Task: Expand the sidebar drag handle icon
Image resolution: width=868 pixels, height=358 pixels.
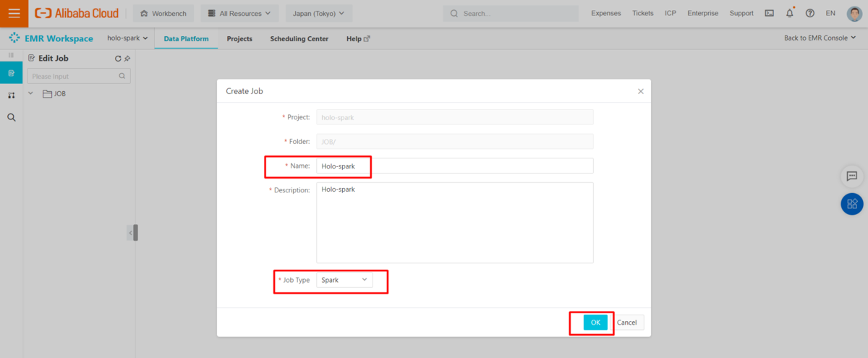Action: pyautogui.click(x=11, y=55)
